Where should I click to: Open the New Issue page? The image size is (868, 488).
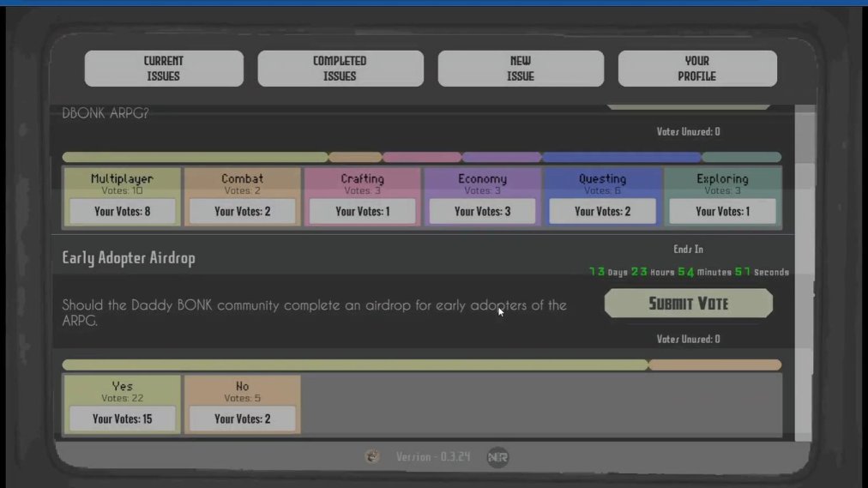click(521, 69)
